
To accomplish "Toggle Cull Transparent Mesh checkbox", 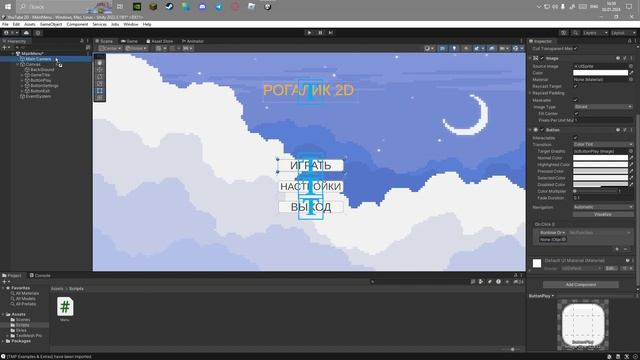I will [576, 49].
